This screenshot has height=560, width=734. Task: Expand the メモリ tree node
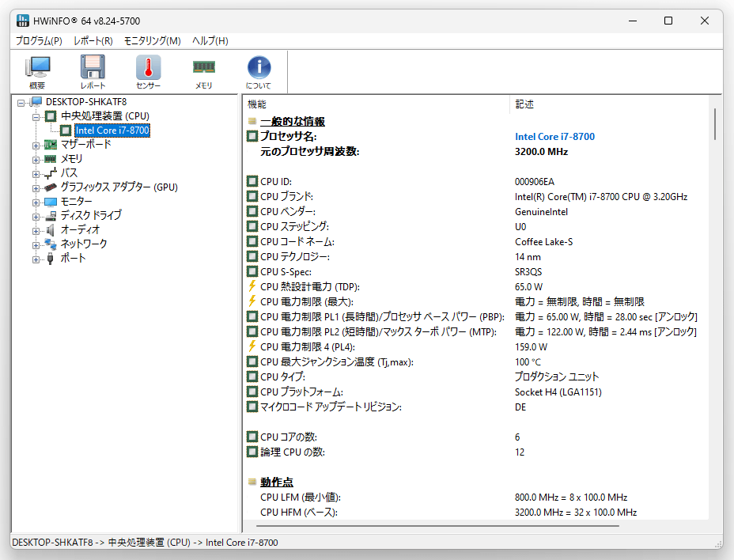pos(36,160)
